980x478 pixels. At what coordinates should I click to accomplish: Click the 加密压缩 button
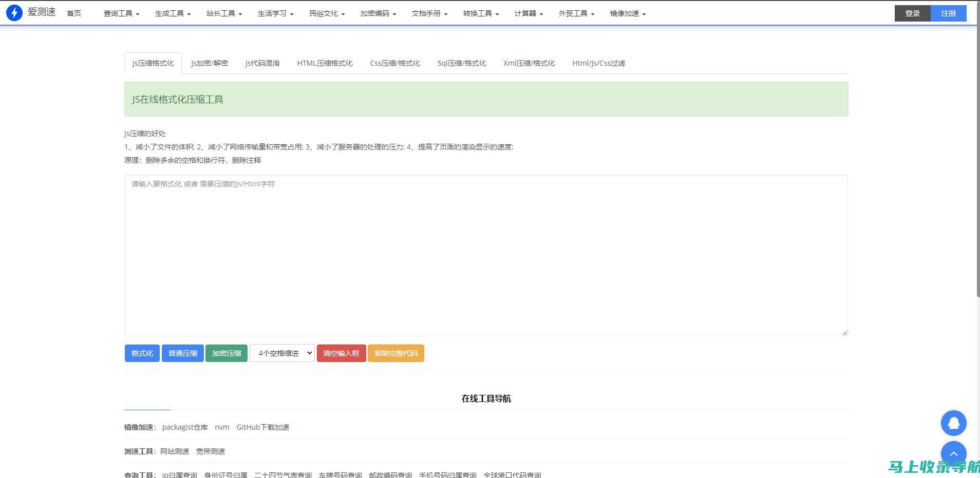[x=227, y=353]
